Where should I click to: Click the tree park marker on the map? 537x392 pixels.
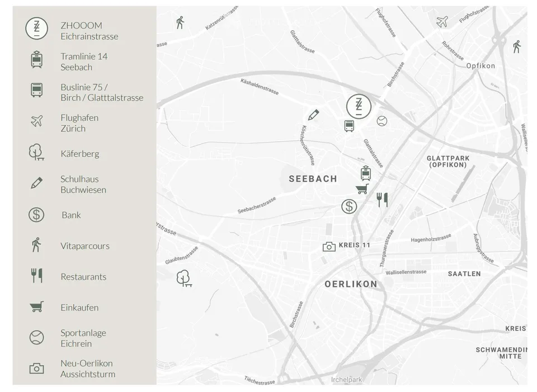[x=184, y=278]
